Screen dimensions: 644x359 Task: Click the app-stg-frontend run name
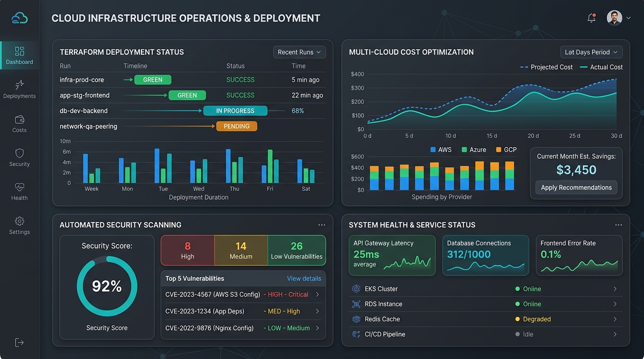pos(85,95)
